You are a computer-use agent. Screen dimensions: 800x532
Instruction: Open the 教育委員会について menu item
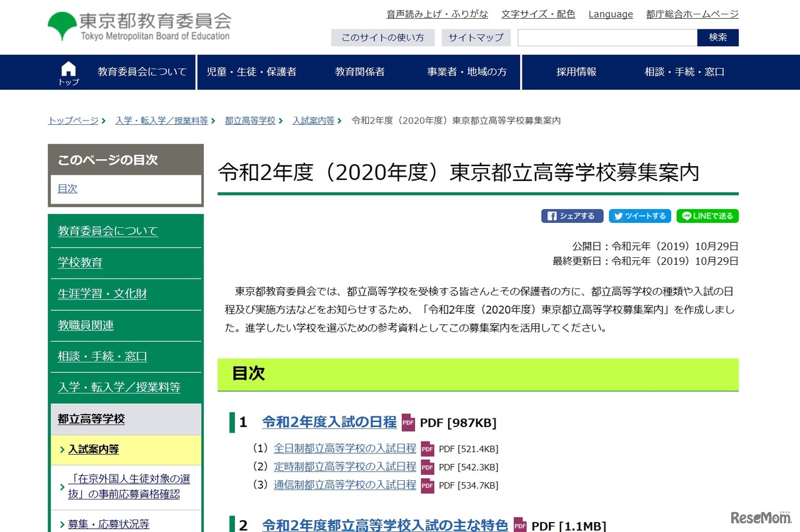coord(142,72)
